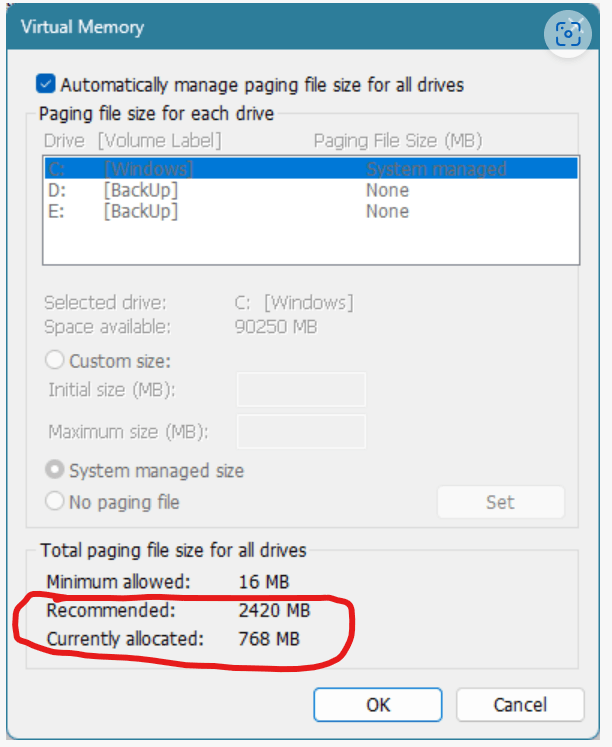Screen dimensions: 612x747
Task: Choose the No paging file option
Action: click(54, 501)
